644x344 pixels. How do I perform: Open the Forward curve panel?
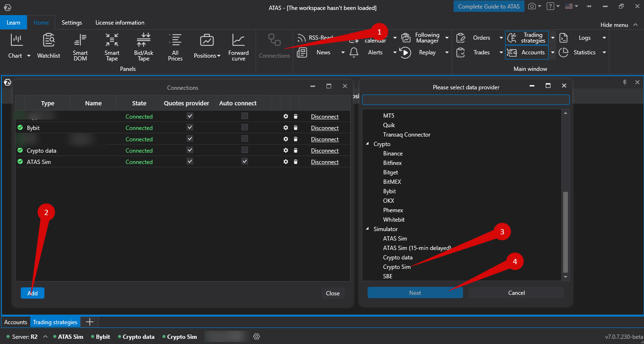[239, 47]
